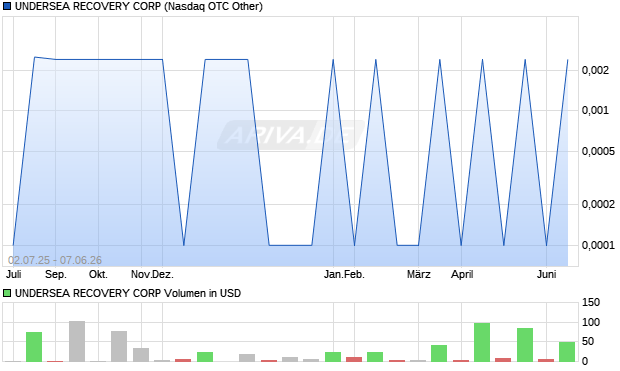620x371 pixels.
Task: Click the 'UNDERSEA RECOVERY CORP Volumen in USD' label
Action: point(128,293)
